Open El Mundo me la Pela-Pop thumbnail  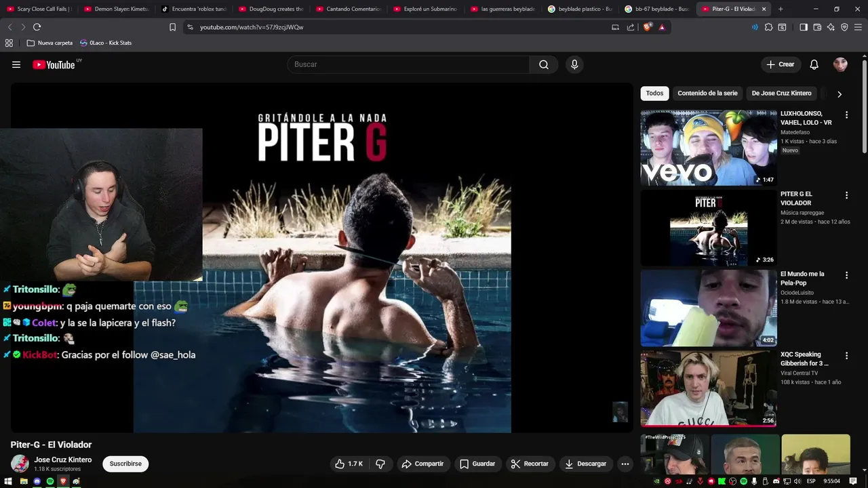pyautogui.click(x=709, y=308)
